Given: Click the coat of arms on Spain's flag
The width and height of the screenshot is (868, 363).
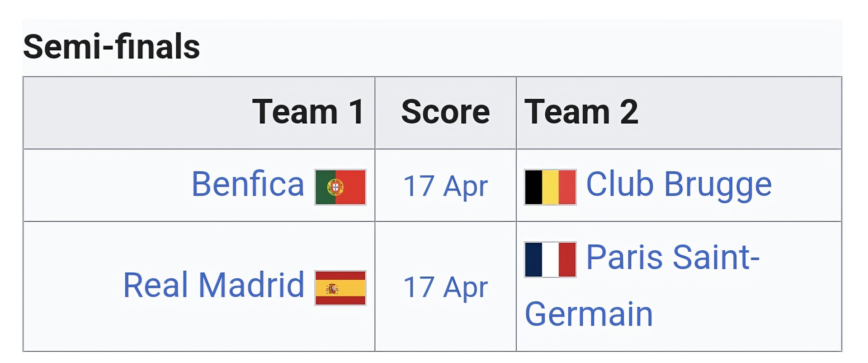Looking at the screenshot, I should click(x=332, y=288).
